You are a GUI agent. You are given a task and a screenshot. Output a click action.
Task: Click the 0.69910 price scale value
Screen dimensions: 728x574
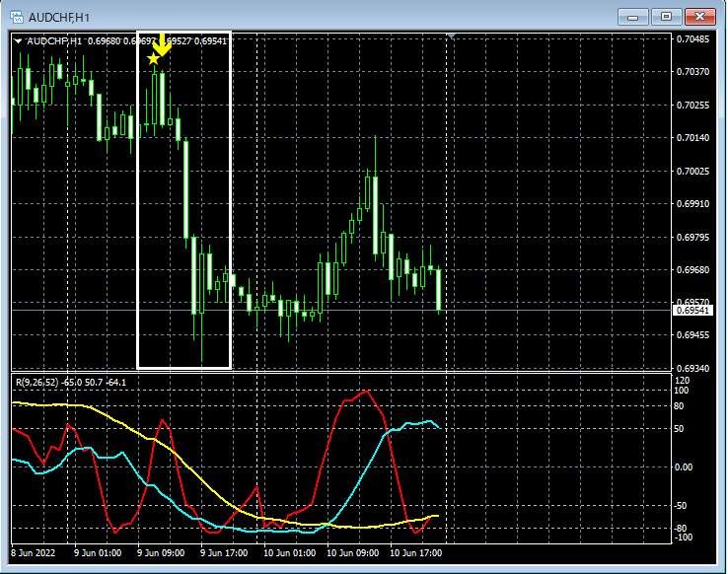(x=692, y=204)
